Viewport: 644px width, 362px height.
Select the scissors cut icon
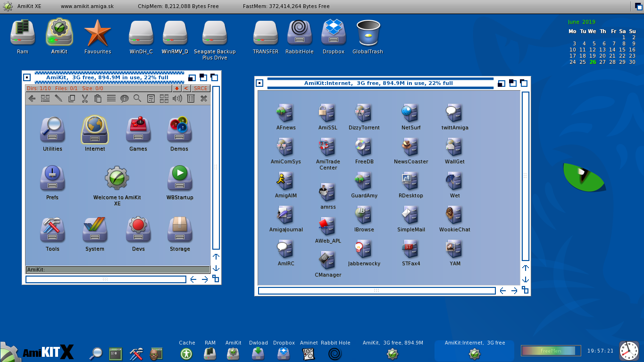85,99
